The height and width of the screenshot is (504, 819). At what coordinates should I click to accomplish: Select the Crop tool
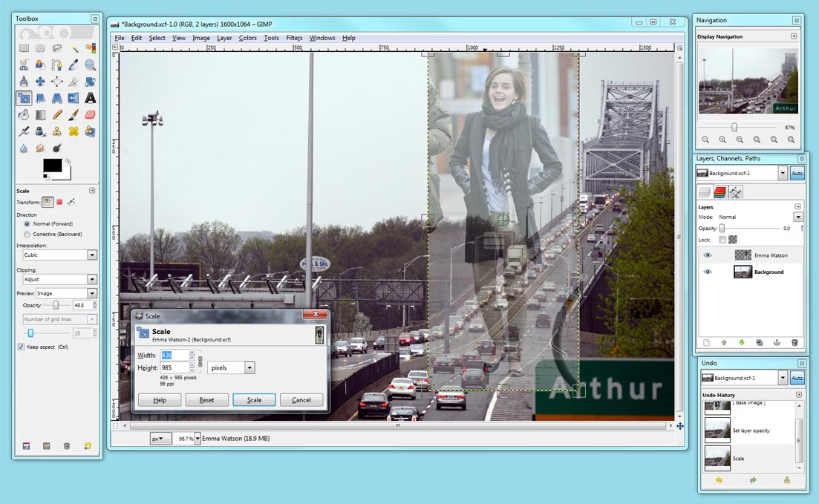74,82
